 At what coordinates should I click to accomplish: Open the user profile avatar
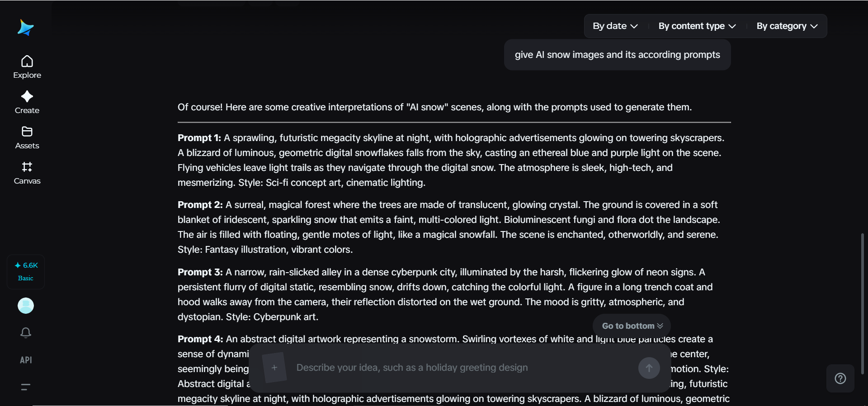(x=26, y=306)
